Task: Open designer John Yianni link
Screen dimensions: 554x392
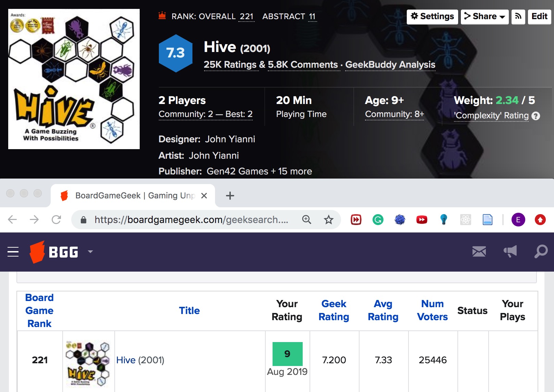Action: point(230,139)
